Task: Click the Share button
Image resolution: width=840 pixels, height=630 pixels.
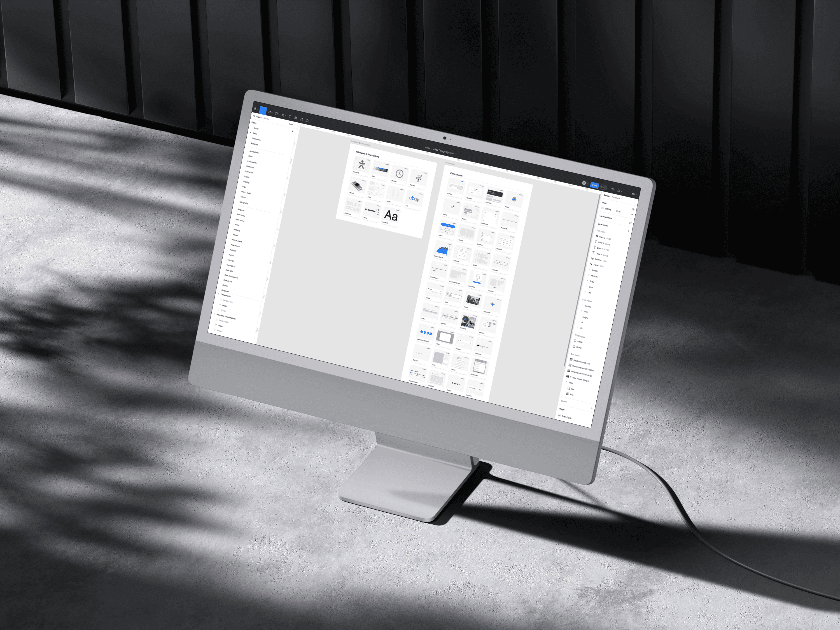Action: tap(595, 185)
